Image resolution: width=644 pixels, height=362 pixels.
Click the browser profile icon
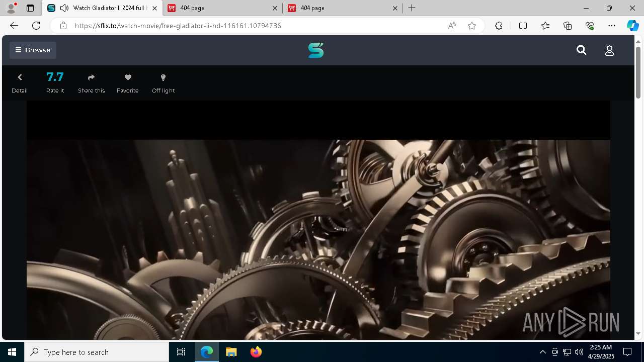pos(11,8)
